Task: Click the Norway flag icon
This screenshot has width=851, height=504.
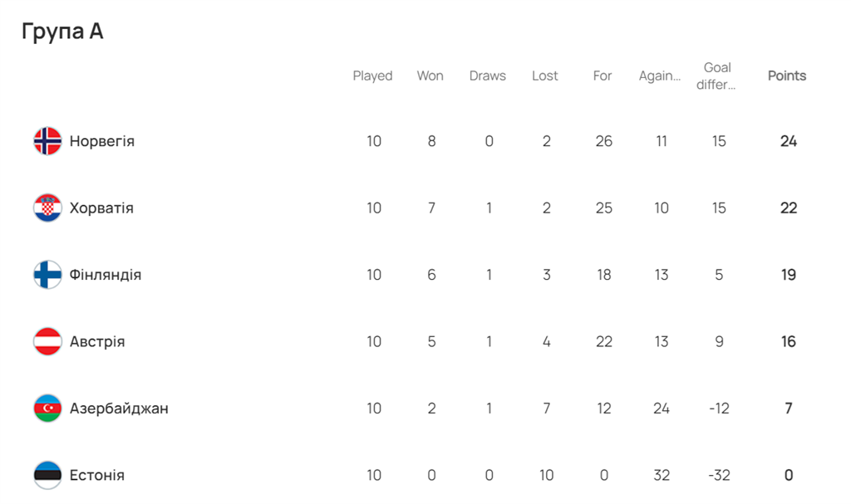Action: 47,141
